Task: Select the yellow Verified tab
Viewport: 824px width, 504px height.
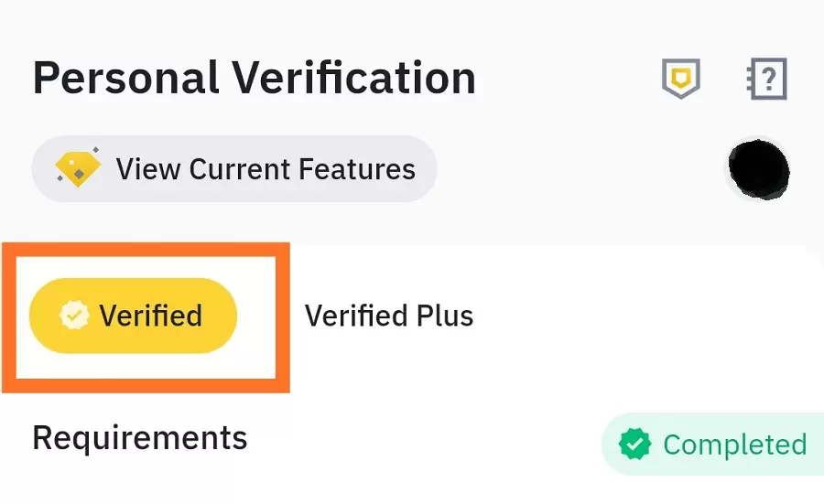Action: [x=134, y=316]
